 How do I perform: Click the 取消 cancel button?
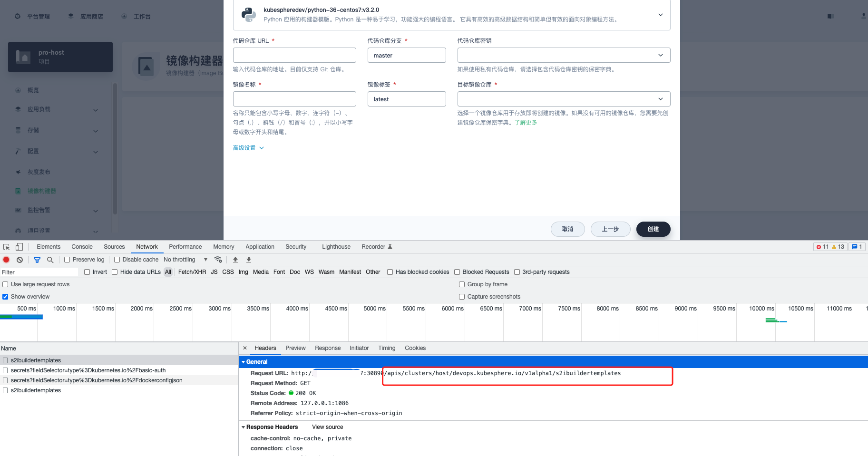567,229
